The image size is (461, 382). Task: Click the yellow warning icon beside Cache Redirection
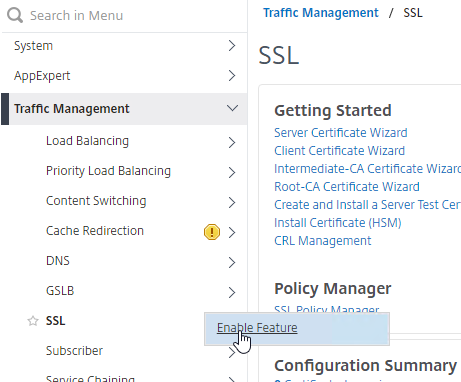[212, 232]
